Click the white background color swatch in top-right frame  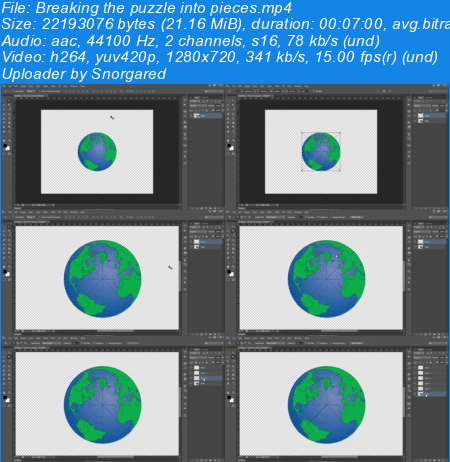(232, 148)
